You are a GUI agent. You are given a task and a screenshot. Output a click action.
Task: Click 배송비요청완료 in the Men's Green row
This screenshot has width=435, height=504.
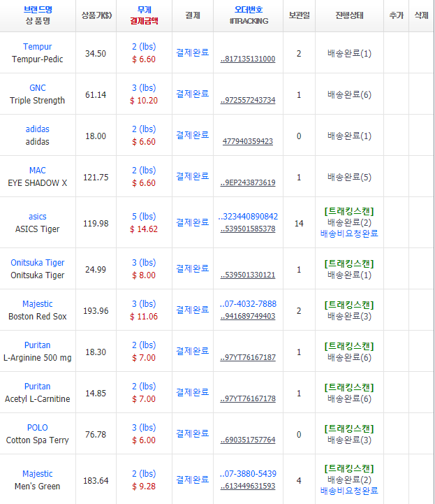point(349,491)
